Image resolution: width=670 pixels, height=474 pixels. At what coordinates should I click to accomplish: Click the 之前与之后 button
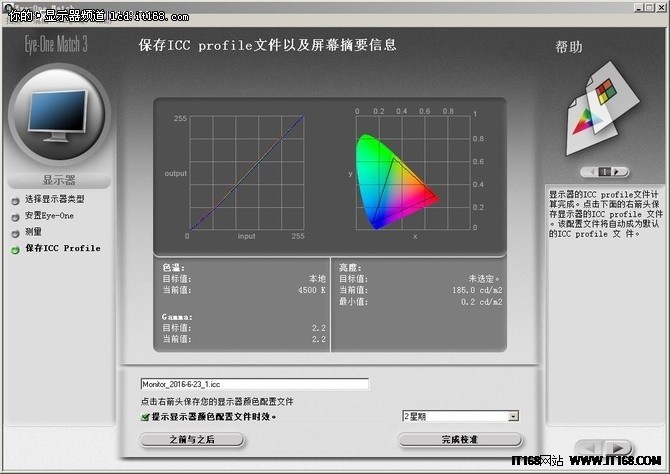coord(192,440)
